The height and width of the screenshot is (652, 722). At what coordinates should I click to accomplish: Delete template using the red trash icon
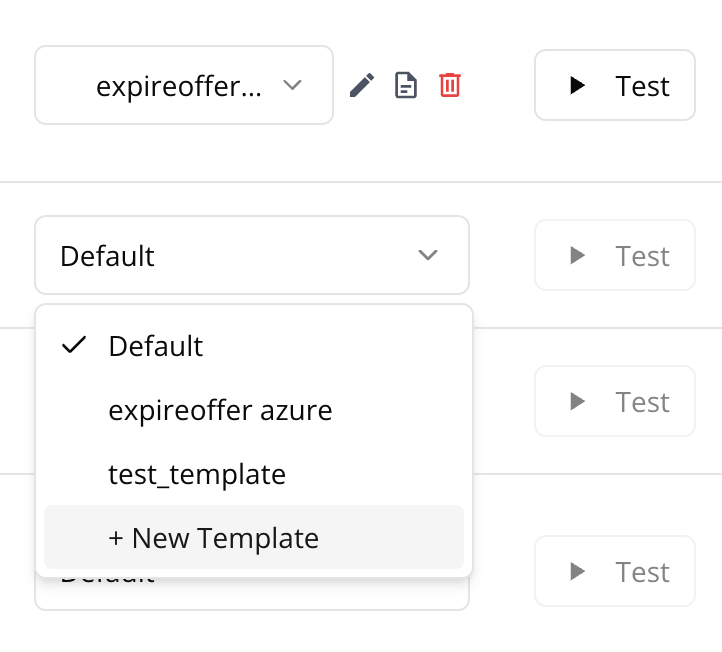[450, 86]
